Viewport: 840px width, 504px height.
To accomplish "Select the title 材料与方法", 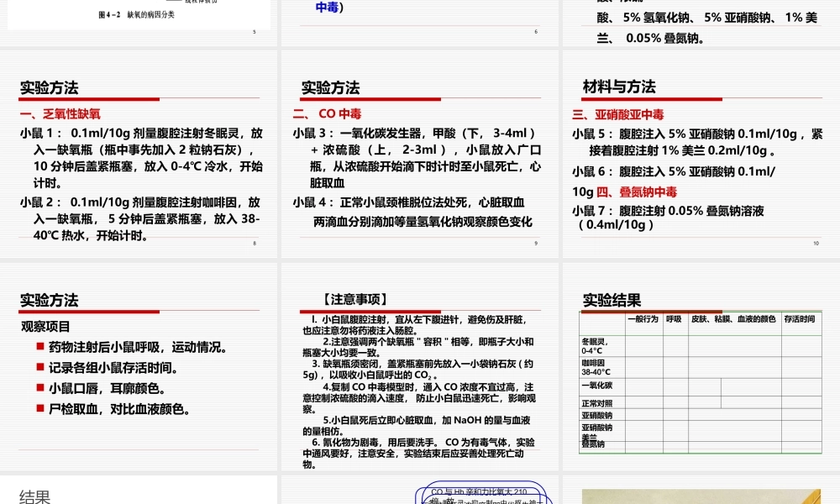I will click(619, 87).
